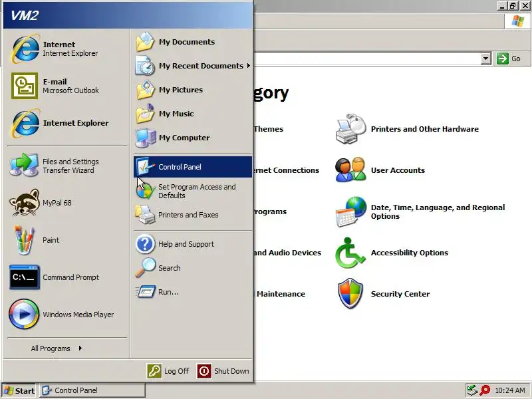Click the taskbar clock showing 10:24 AM

(x=510, y=390)
